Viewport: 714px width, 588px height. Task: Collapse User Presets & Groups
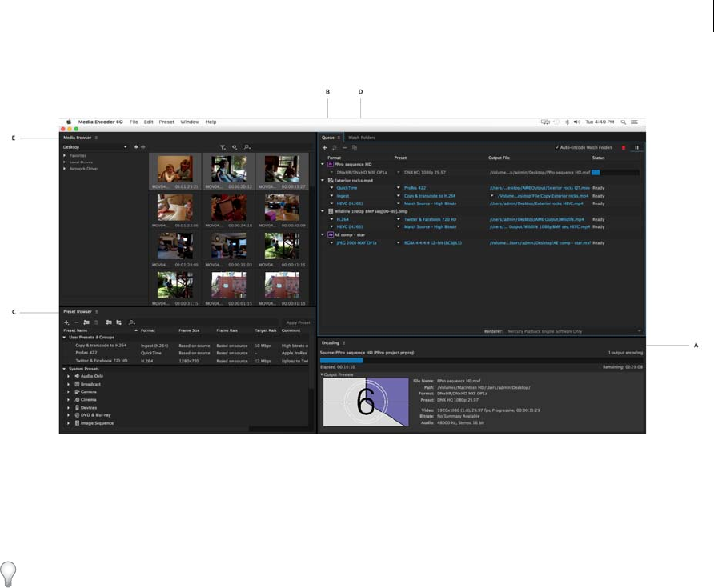[x=64, y=338]
